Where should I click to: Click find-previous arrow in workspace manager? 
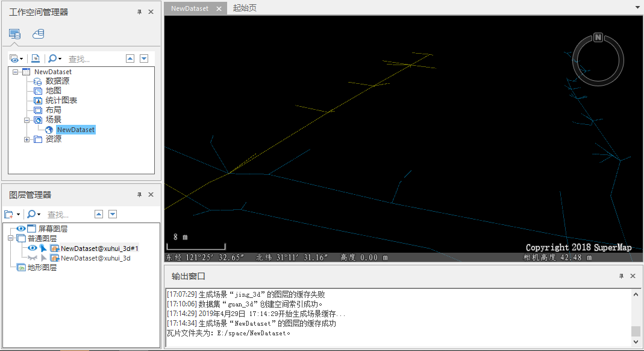pyautogui.click(x=130, y=58)
